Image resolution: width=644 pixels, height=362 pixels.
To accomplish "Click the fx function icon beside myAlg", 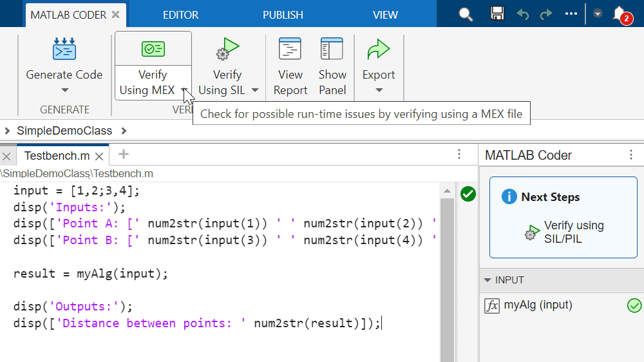I will point(492,306).
